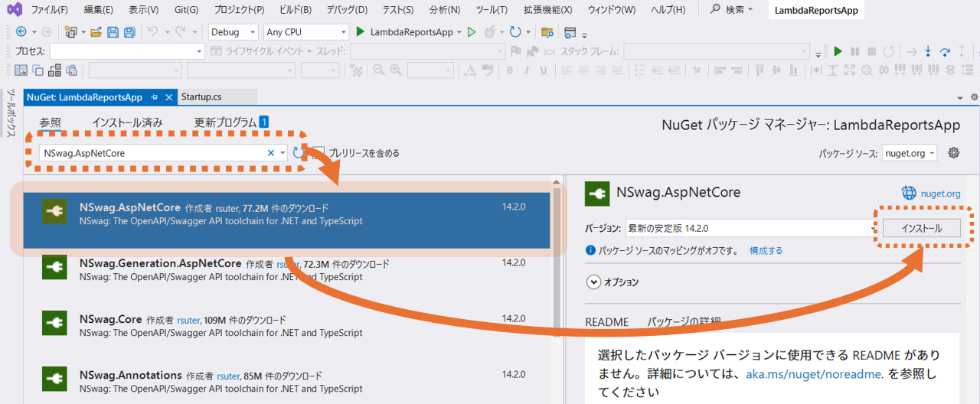The image size is (980, 404).
Task: Click the open file folder icon
Action: point(96,32)
